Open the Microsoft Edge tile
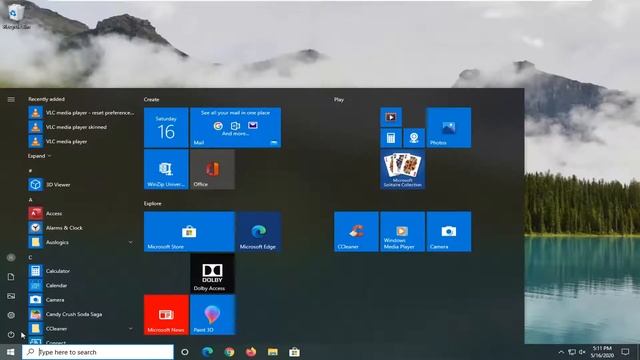Viewport: 640px width, 360px height. [x=258, y=231]
